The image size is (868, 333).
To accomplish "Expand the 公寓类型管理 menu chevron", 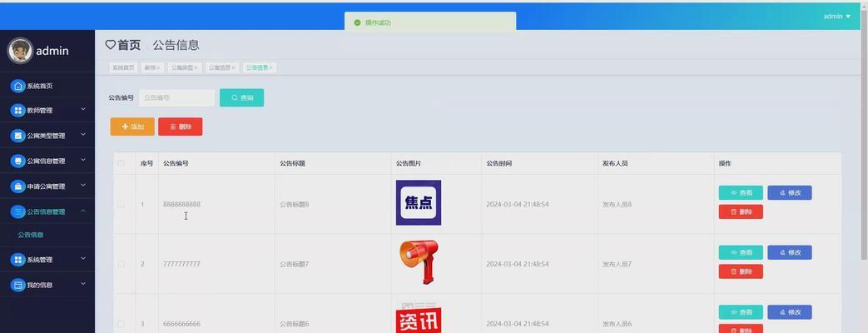I will pyautogui.click(x=83, y=135).
